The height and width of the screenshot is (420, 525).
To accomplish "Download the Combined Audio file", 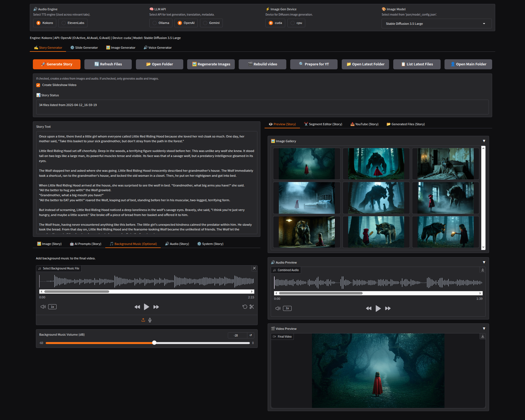I will pyautogui.click(x=483, y=270).
